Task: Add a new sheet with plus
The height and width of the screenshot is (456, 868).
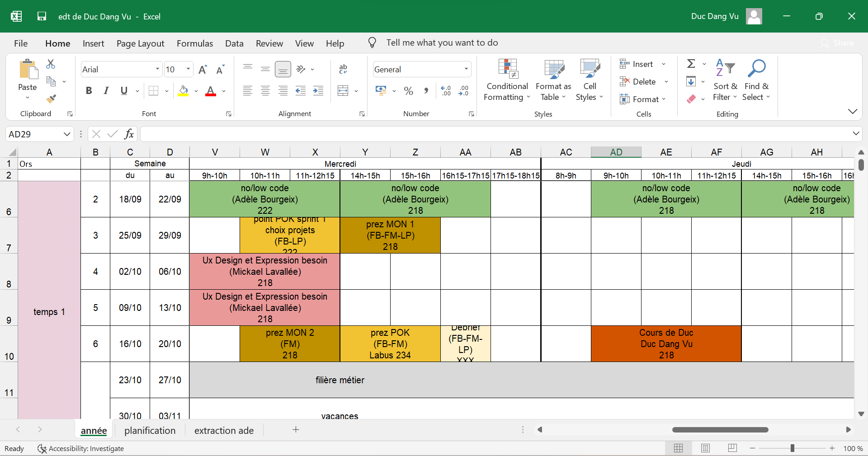Action: tap(296, 430)
